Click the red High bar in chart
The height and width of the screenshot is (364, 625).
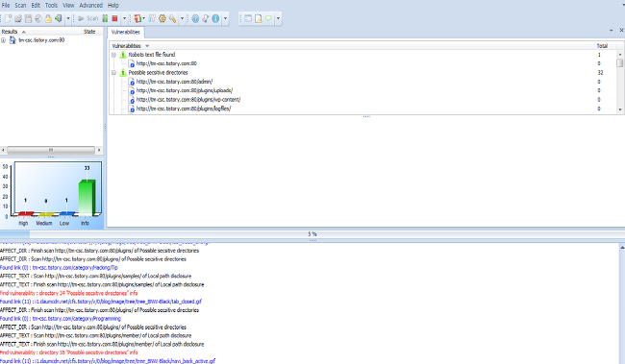26,214
